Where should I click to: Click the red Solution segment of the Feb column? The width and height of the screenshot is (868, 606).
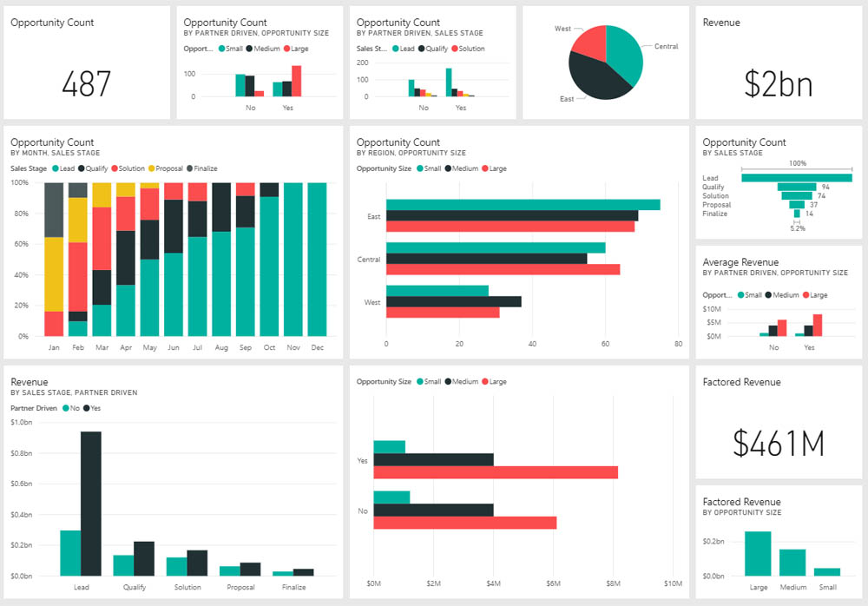pos(77,277)
